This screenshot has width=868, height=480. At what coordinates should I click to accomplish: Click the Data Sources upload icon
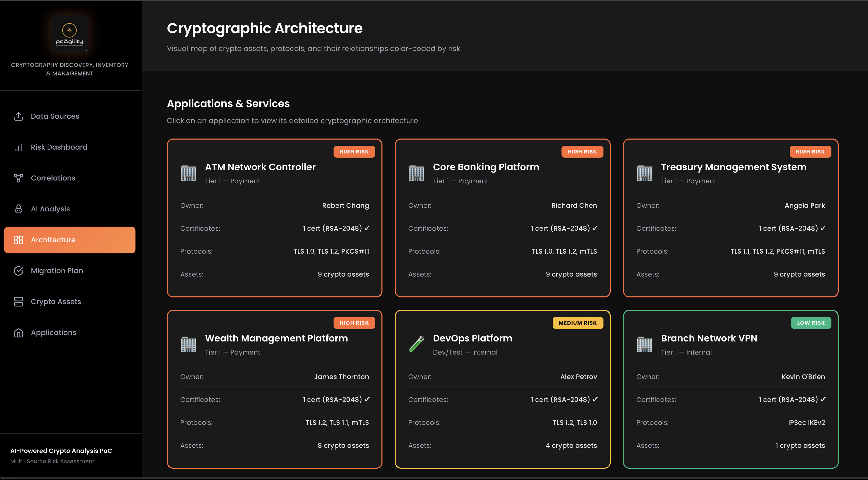pyautogui.click(x=19, y=116)
